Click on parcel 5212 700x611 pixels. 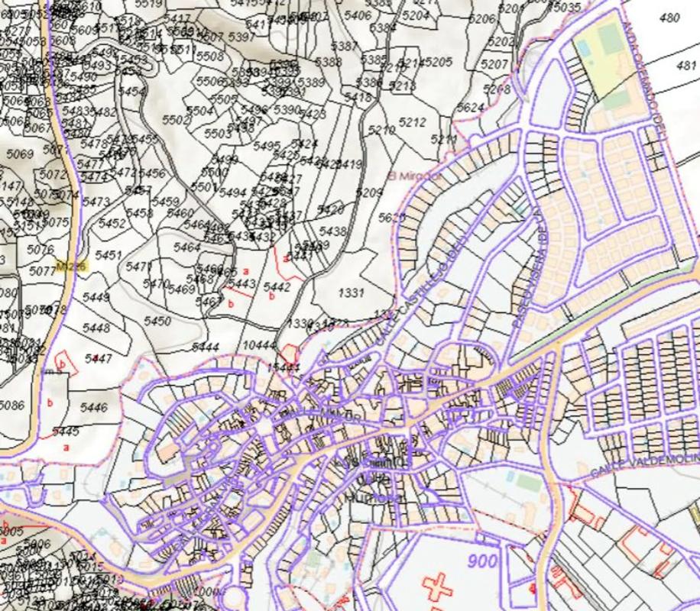click(412, 122)
